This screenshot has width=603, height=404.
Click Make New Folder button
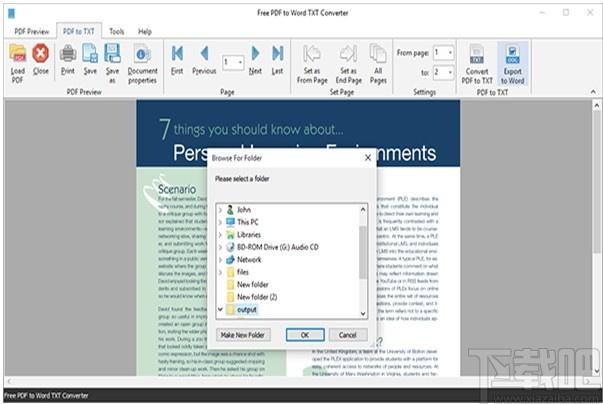(x=243, y=335)
